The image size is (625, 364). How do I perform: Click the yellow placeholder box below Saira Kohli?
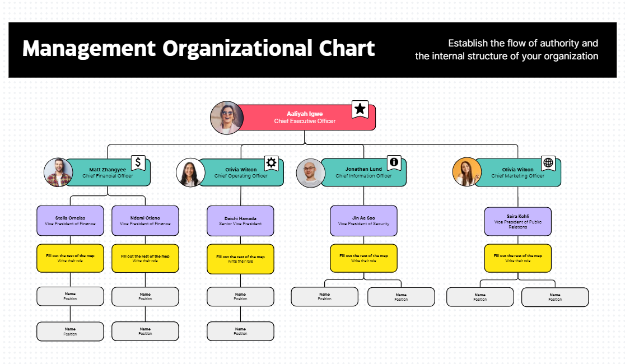(517, 258)
